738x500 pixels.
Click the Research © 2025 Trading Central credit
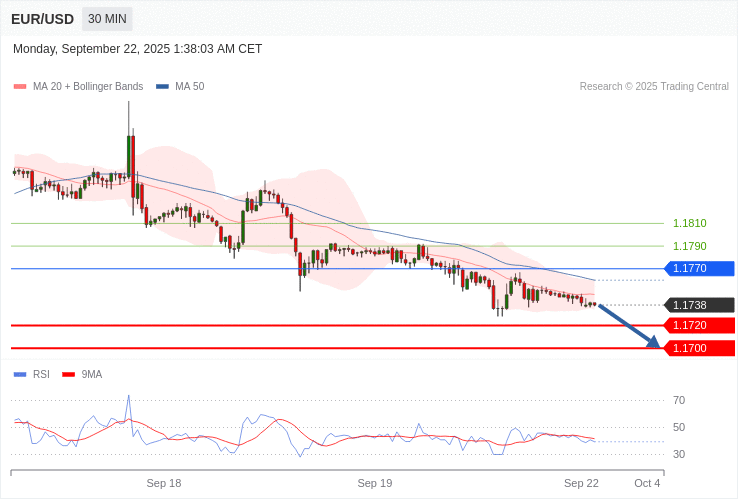click(x=654, y=87)
